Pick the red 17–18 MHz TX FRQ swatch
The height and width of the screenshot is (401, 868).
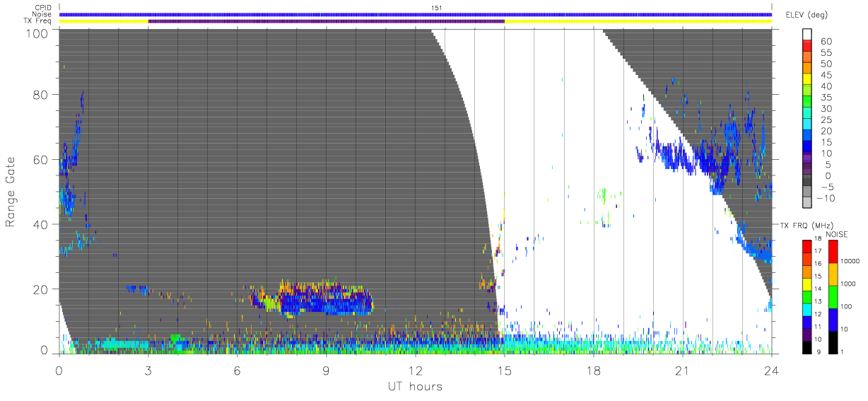click(807, 247)
